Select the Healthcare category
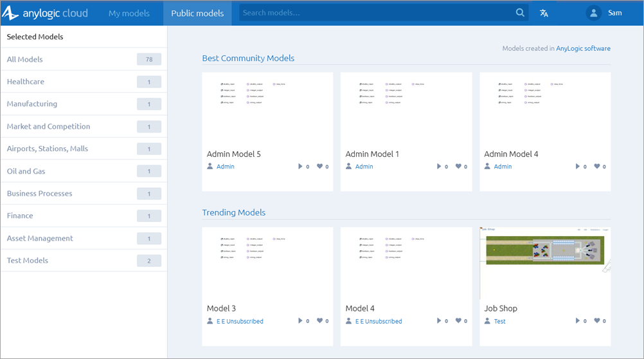The height and width of the screenshot is (359, 644). coord(26,82)
